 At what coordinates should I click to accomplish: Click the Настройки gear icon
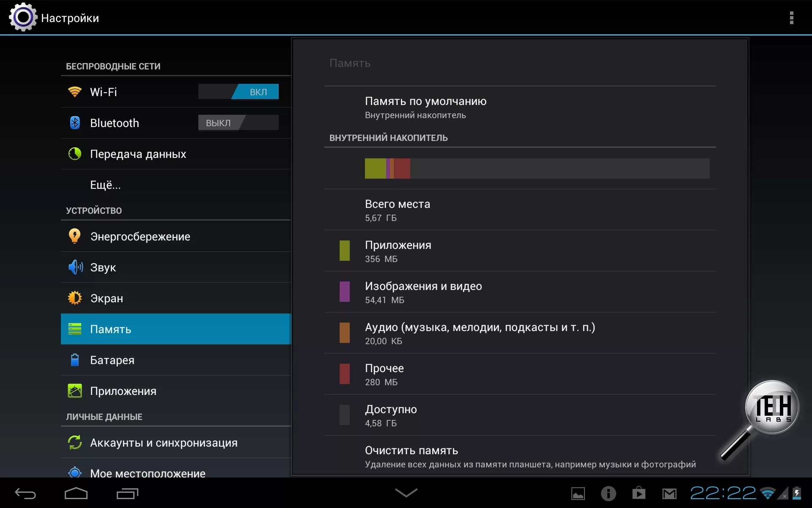point(23,17)
